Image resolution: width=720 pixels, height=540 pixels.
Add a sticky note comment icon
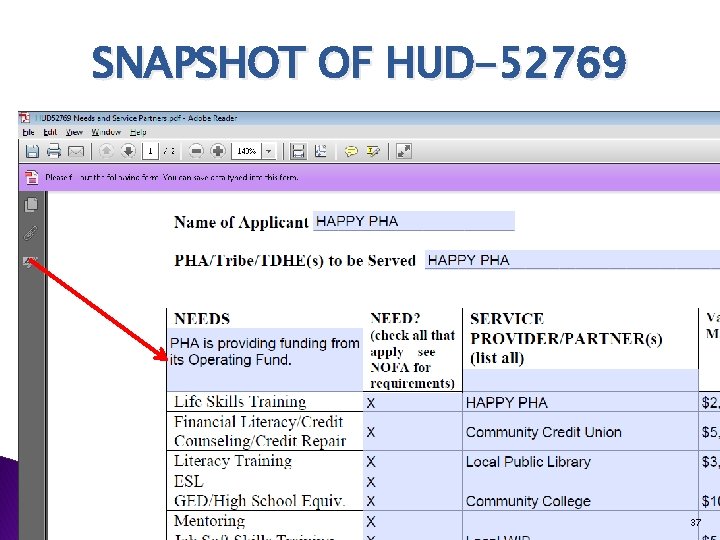pos(351,151)
